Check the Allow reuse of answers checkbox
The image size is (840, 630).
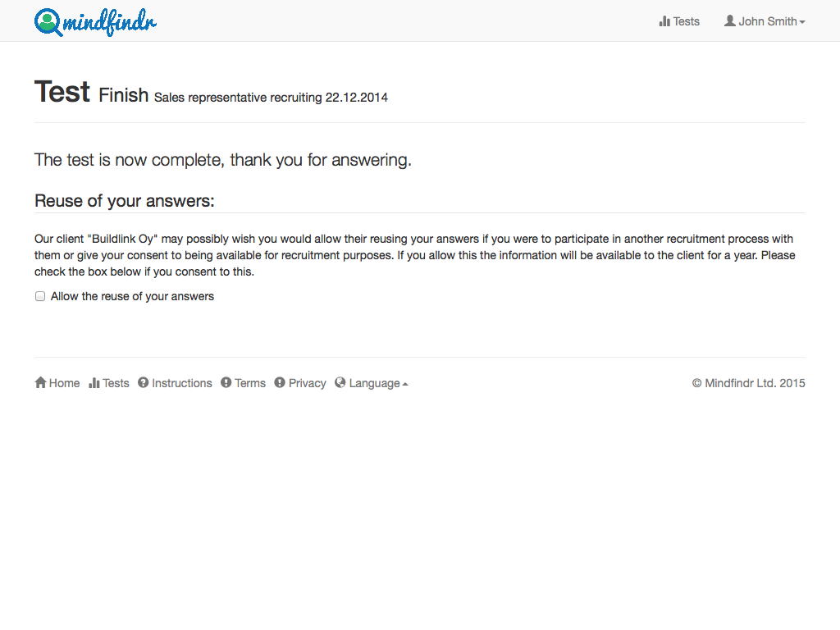pyautogui.click(x=40, y=296)
